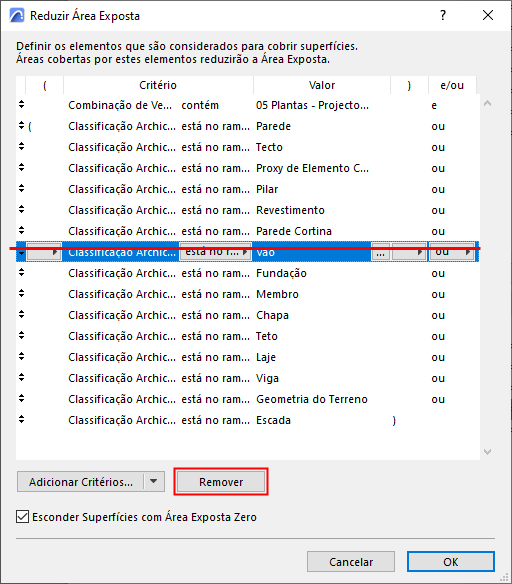The image size is (512, 584).
Task: Click the reorder handle of the Laje row
Action: click(21, 357)
